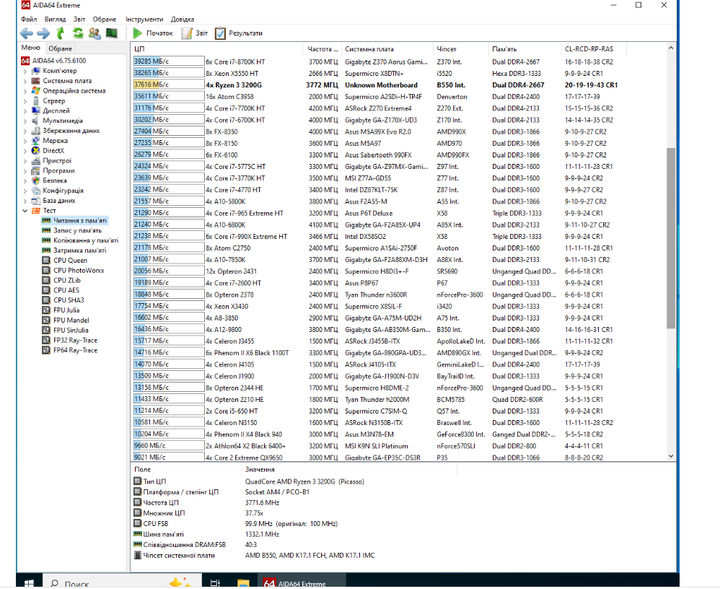Open the Windows Start button
Screen dimensions: 720x589
[x=29, y=582]
